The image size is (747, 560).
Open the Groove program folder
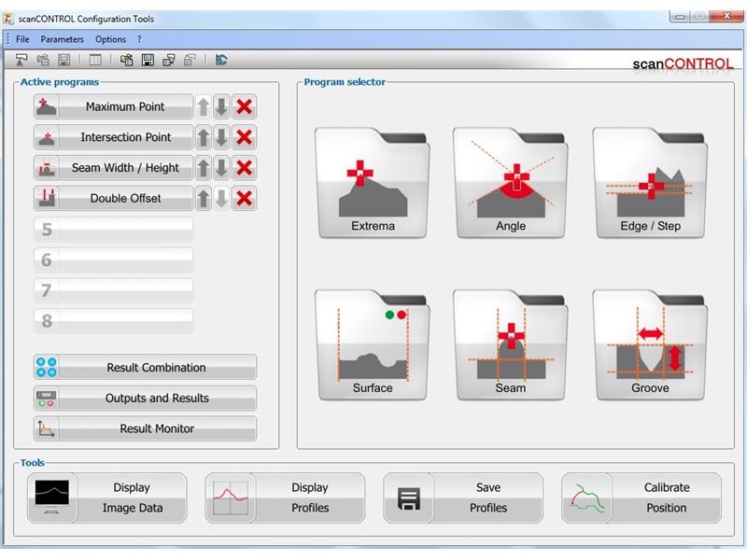[x=650, y=344]
